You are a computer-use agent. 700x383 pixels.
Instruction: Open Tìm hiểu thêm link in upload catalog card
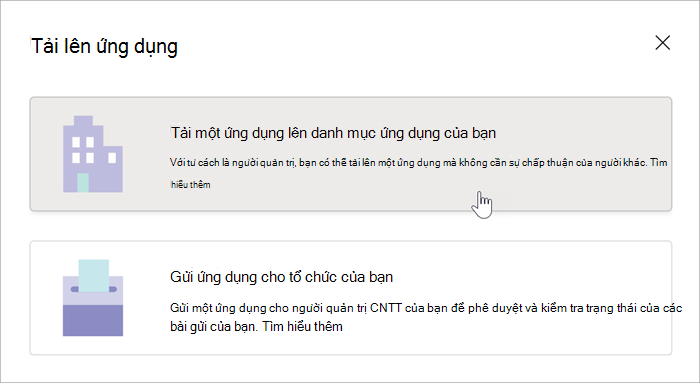[x=191, y=184]
